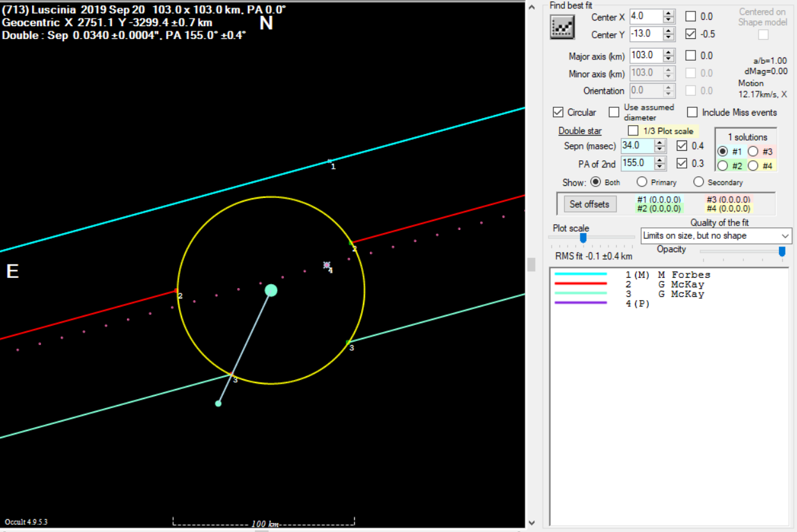Click the secondary star dot below the circle

219,404
